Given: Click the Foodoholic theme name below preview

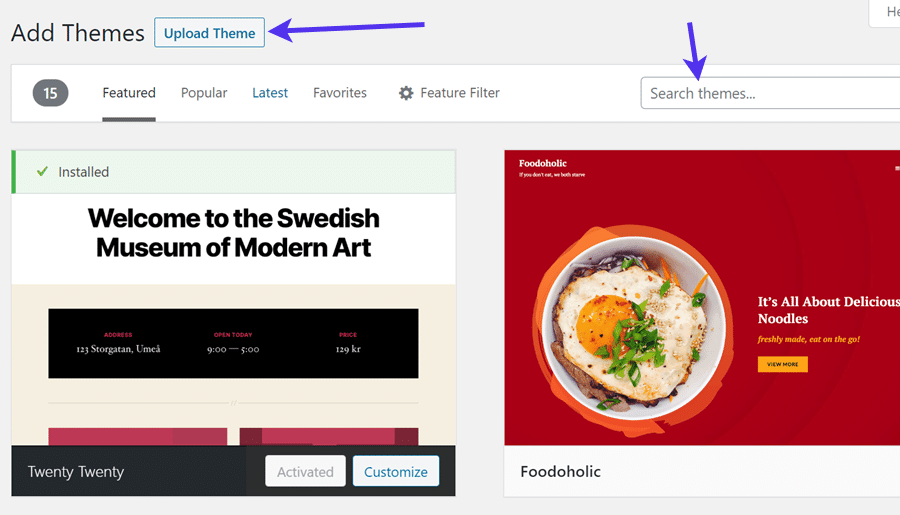Looking at the screenshot, I should (561, 471).
